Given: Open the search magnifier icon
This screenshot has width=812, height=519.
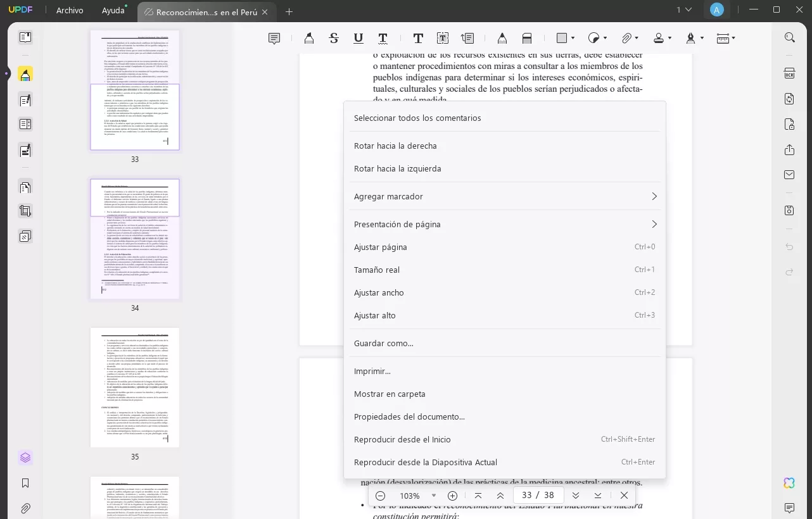Looking at the screenshot, I should click(789, 37).
